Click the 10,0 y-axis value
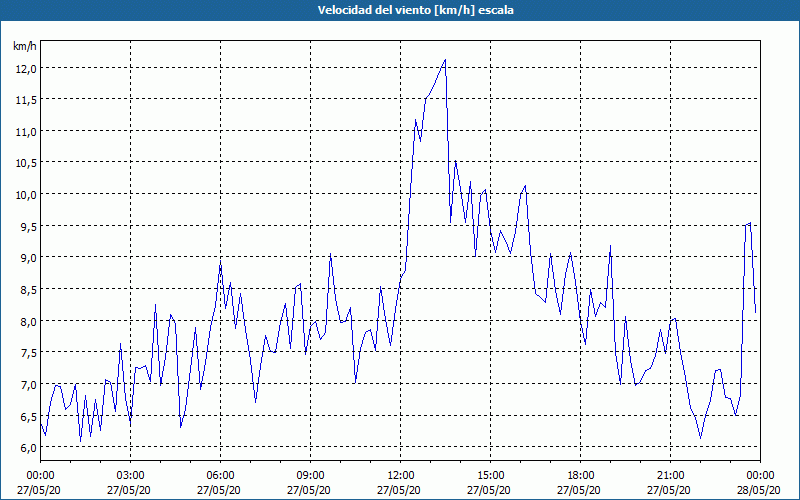 coord(26,195)
